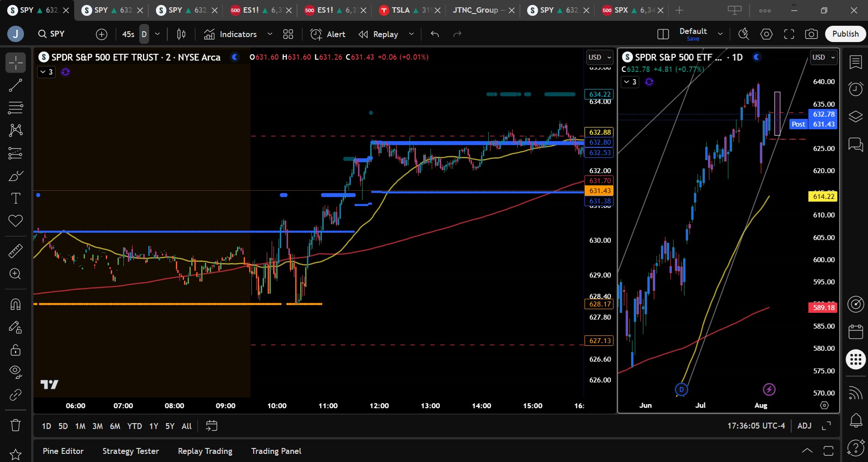Open the alerts clock panel

[x=856, y=89]
